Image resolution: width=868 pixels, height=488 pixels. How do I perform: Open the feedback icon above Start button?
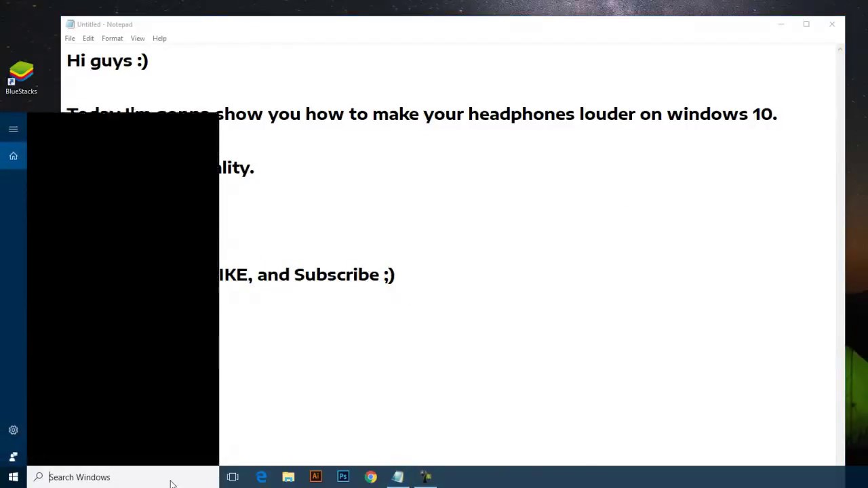[x=13, y=456]
